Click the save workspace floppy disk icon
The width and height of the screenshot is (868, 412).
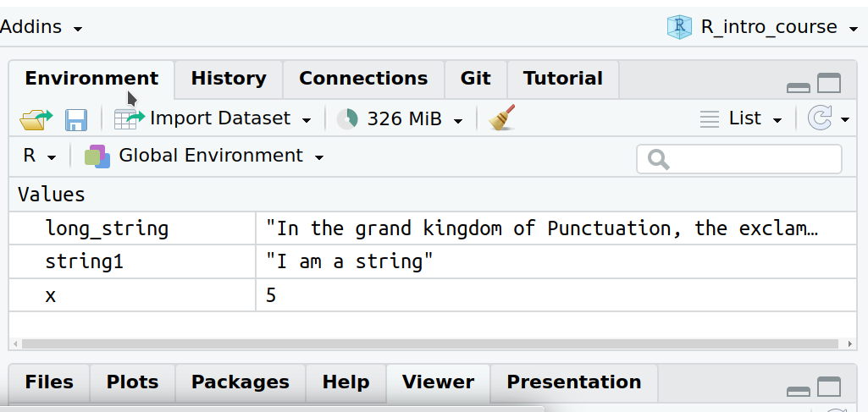(76, 119)
